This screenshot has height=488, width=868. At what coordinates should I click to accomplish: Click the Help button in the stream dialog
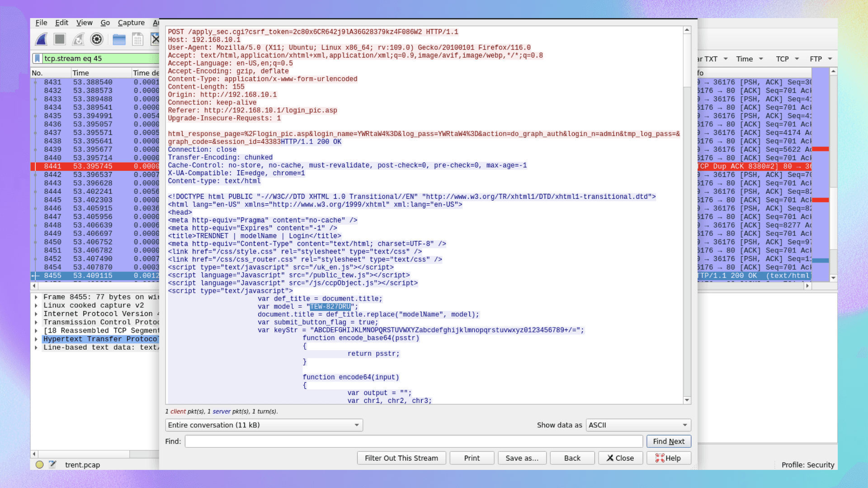[x=669, y=458]
